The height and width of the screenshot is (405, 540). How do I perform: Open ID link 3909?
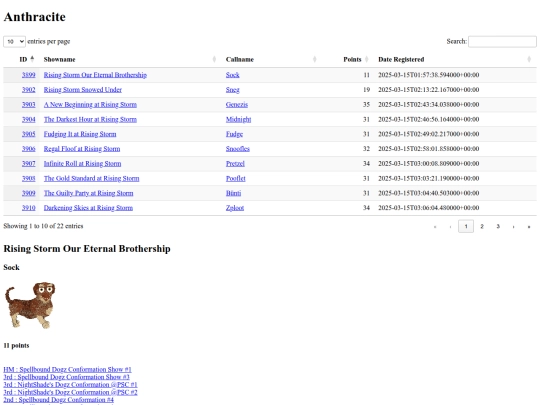[x=29, y=193]
